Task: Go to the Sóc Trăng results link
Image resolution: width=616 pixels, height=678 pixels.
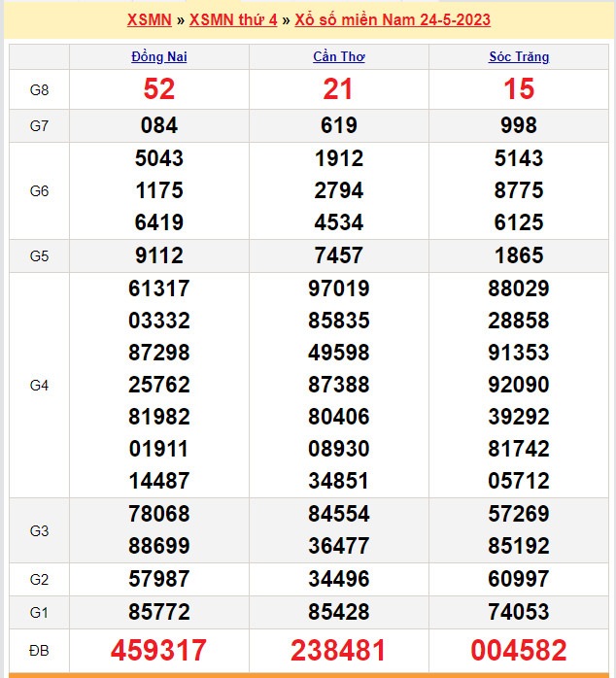Action: (519, 56)
